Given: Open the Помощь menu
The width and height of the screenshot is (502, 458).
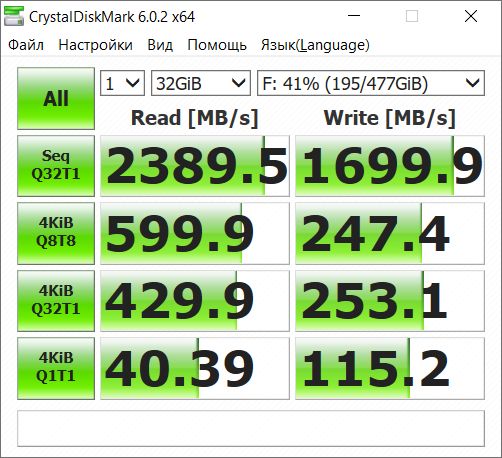Looking at the screenshot, I should click(x=217, y=45).
